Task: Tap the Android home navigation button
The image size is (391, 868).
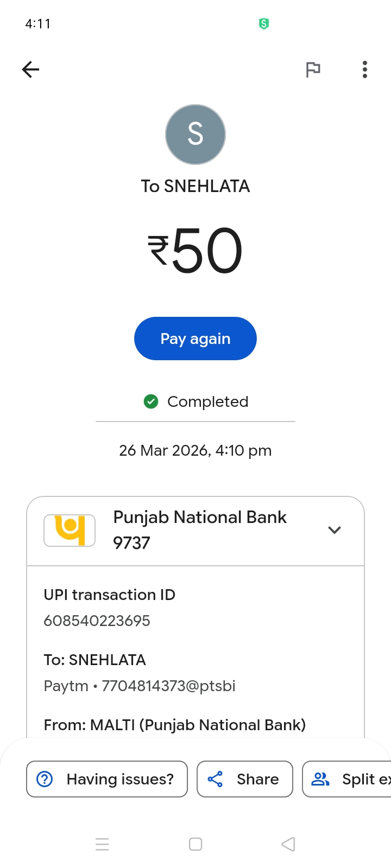Action: pyautogui.click(x=195, y=844)
